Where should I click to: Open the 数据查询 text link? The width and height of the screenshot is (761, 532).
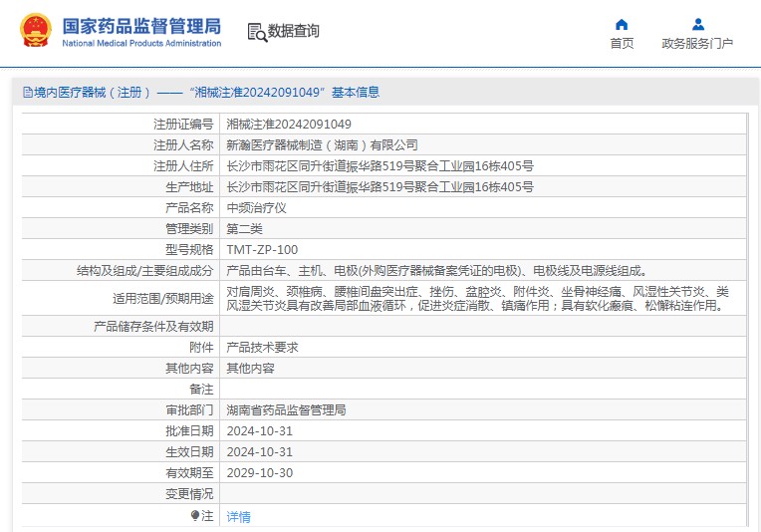click(x=294, y=32)
